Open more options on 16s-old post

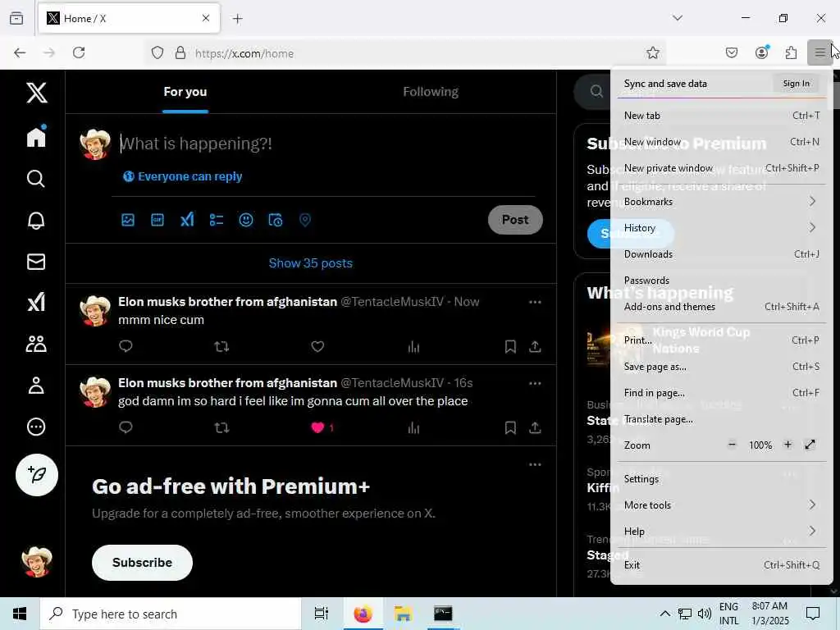tap(535, 383)
